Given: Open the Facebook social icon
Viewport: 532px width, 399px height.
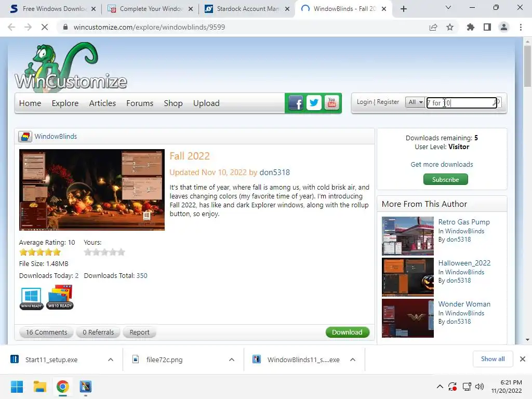Looking at the screenshot, I should [296, 103].
